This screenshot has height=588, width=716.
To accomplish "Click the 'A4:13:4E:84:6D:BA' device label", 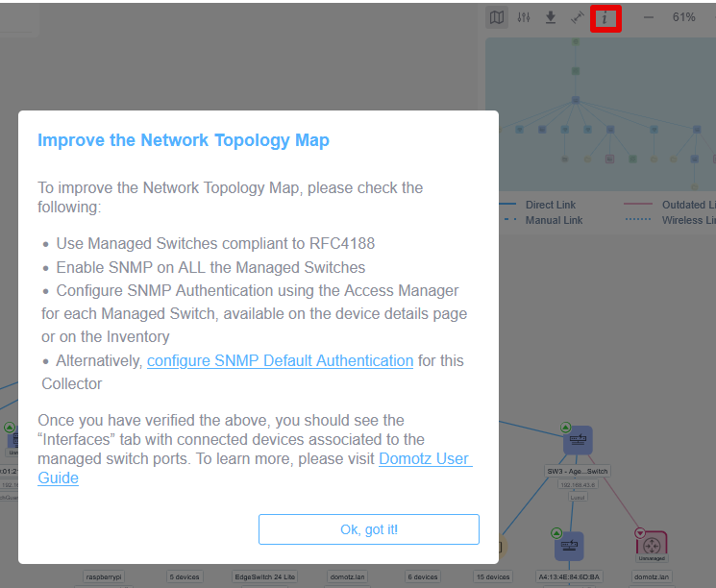I will [569, 576].
